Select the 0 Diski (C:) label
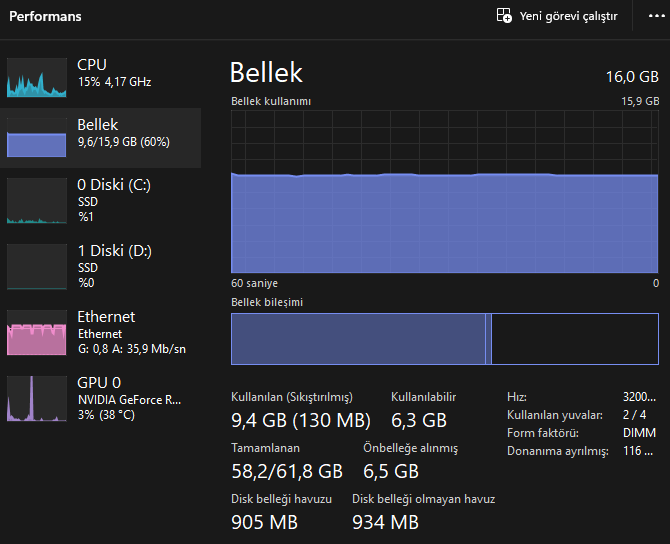The height and width of the screenshot is (544, 670). coord(113,185)
